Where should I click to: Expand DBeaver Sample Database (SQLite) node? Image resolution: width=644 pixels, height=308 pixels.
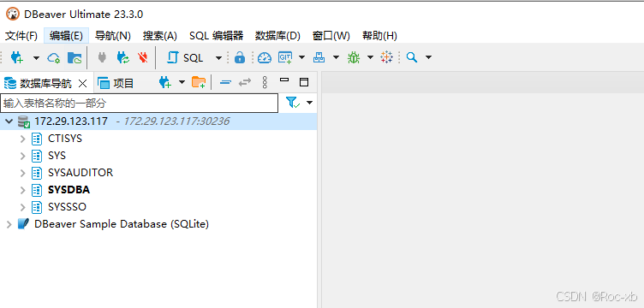point(9,224)
